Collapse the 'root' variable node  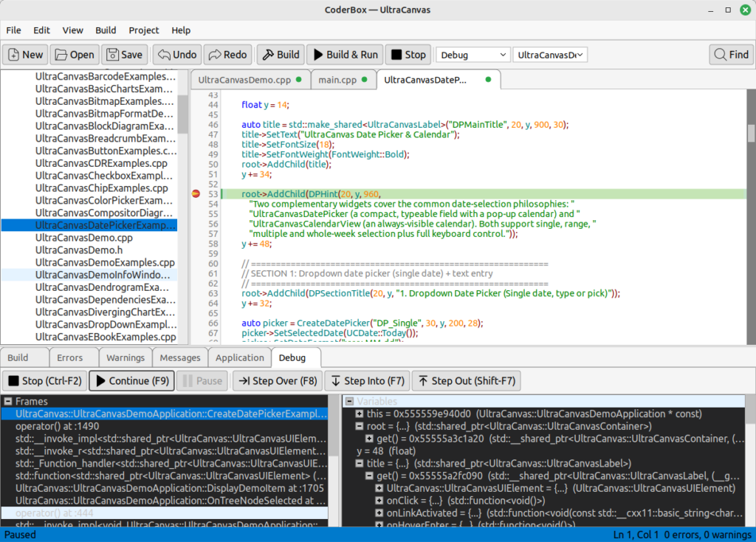(360, 426)
